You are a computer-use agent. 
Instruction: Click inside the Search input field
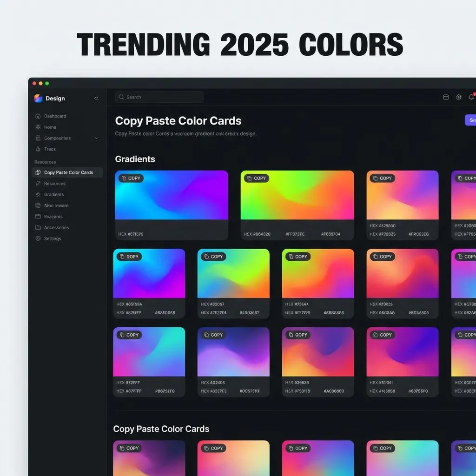click(x=159, y=97)
